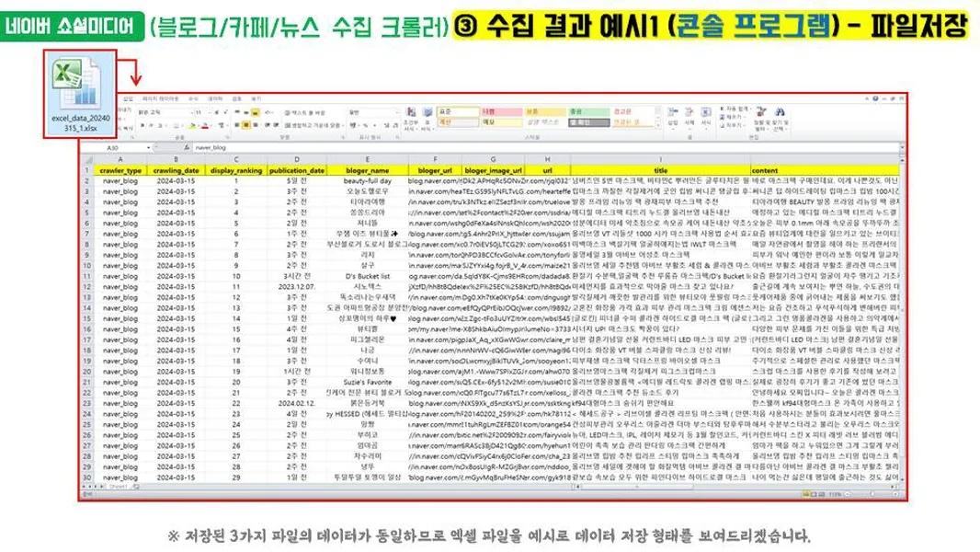Apply the Good (좋음) green cell style
This screenshot has width=980, height=552.
point(588,112)
